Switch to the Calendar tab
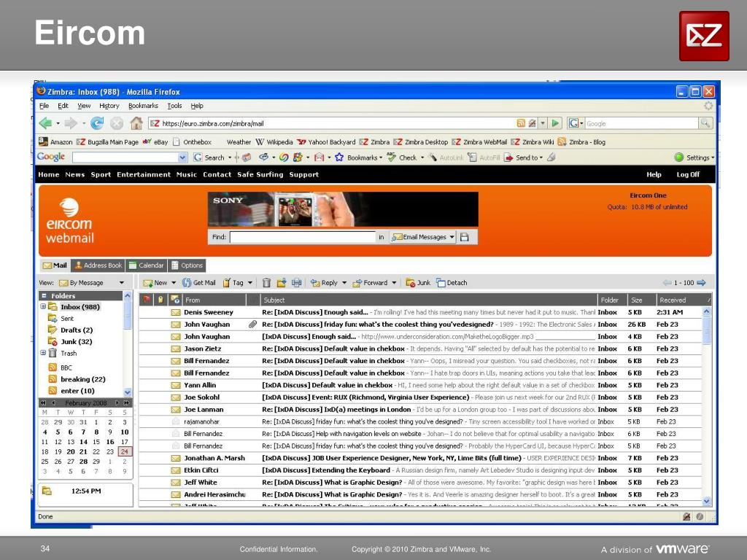This screenshot has width=747, height=560. pos(146,265)
